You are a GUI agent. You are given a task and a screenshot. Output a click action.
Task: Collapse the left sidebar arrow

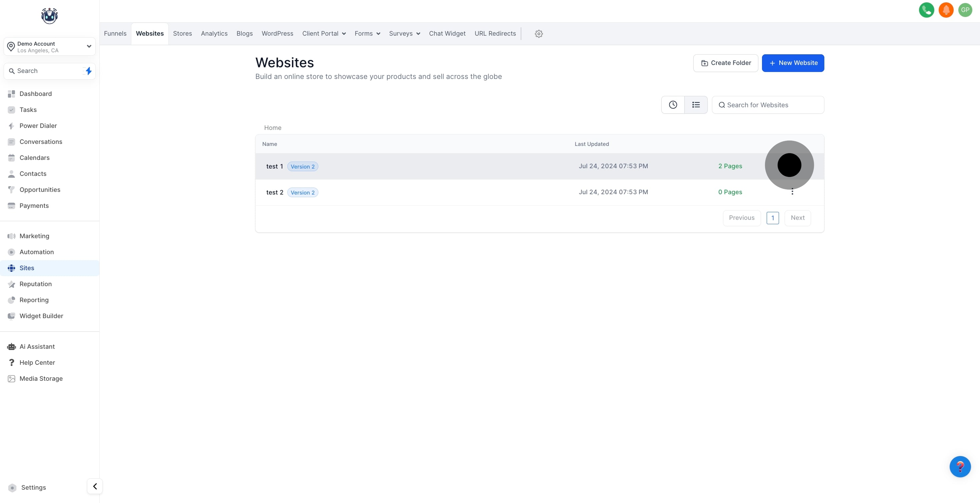[x=95, y=486]
